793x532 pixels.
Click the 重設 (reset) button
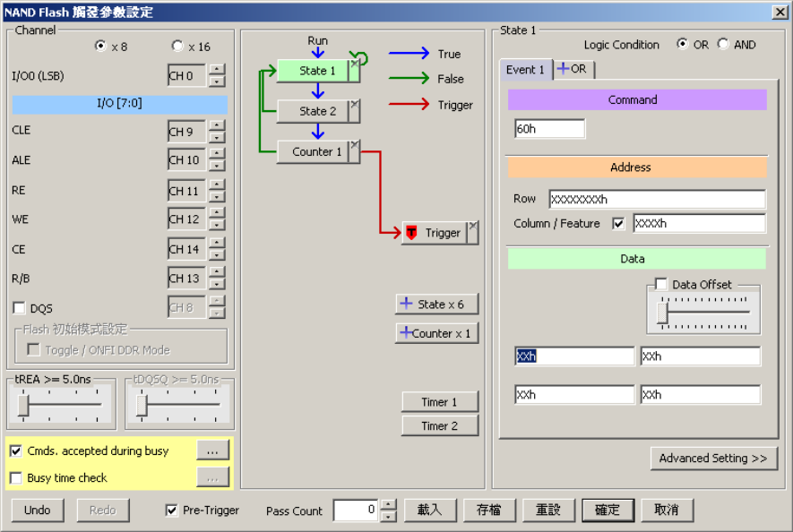(x=548, y=510)
